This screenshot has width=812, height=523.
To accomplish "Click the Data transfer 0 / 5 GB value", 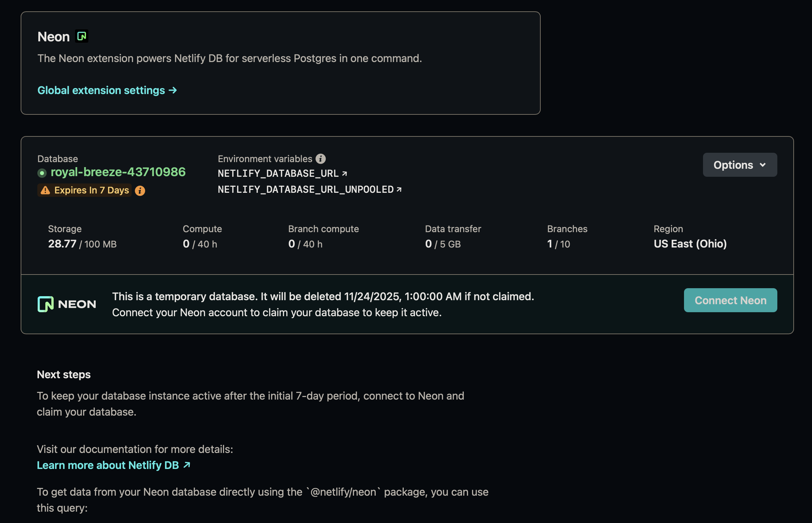I will [442, 244].
